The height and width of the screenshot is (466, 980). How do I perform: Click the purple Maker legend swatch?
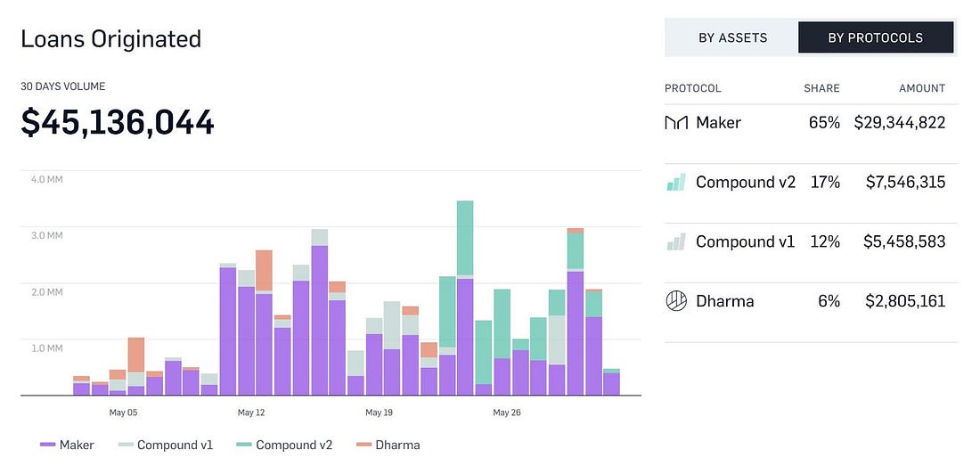point(48,445)
